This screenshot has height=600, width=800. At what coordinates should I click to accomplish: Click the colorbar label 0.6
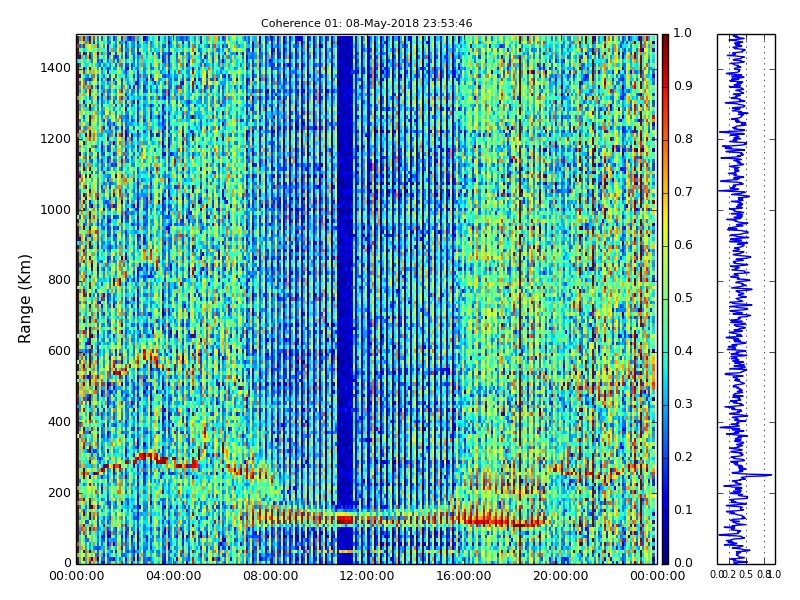coord(683,245)
